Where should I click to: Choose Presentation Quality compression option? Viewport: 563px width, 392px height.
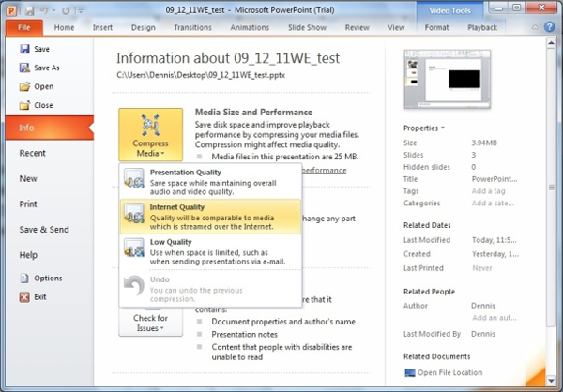coord(210,182)
